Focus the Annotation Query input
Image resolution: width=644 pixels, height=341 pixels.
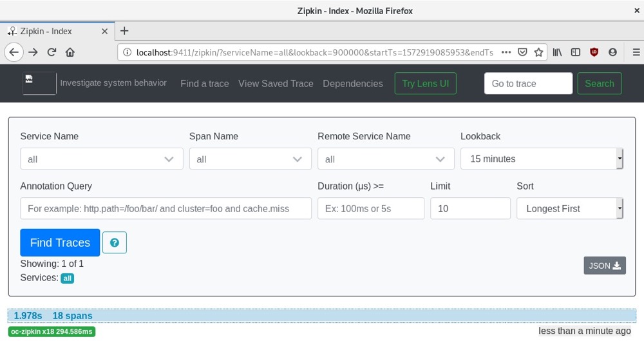pyautogui.click(x=166, y=209)
